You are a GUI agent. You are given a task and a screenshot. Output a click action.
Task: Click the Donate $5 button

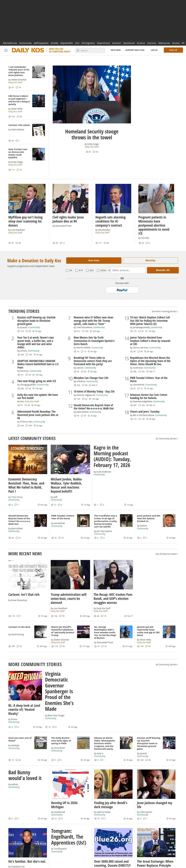tap(163, 270)
